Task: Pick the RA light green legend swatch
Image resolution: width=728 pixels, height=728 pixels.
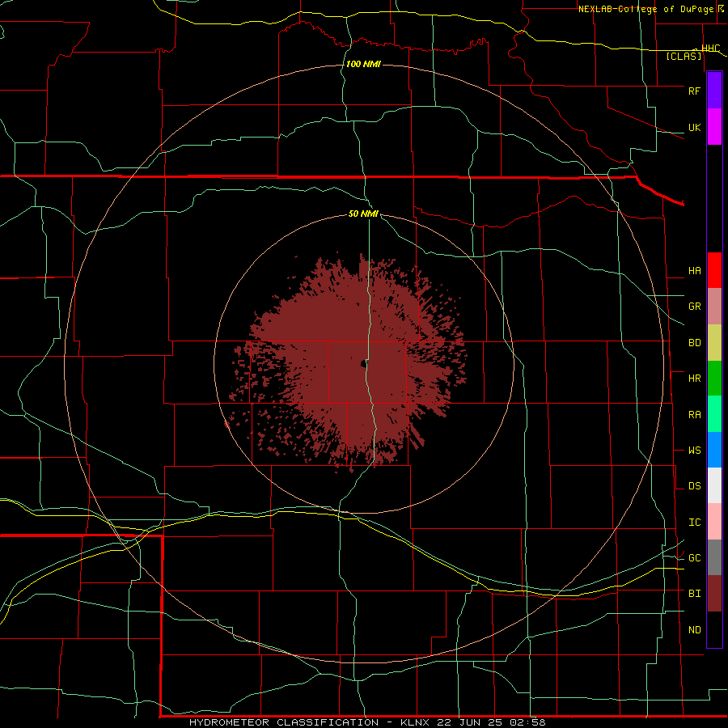Action: click(714, 414)
